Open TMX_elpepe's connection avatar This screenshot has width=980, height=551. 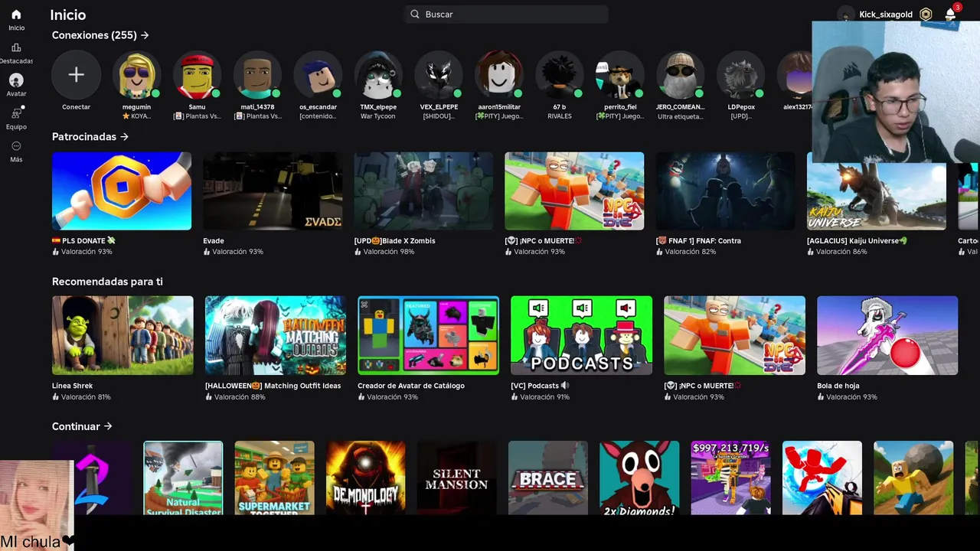point(378,75)
